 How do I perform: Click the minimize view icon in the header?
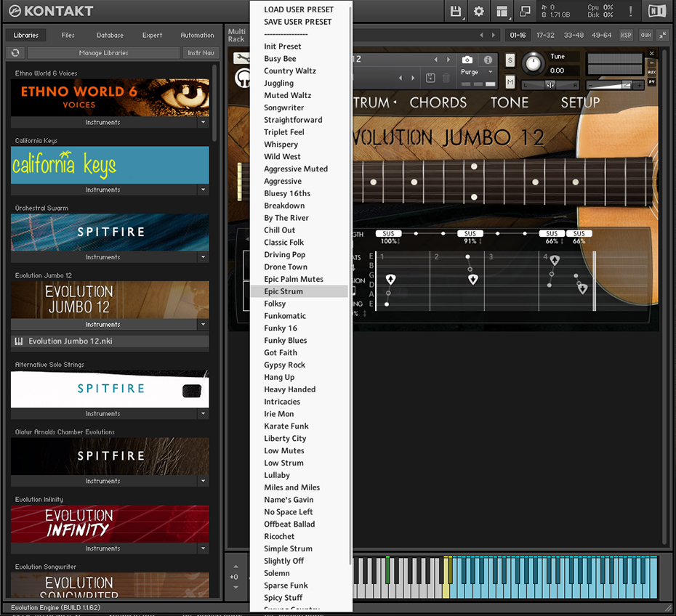point(525,11)
